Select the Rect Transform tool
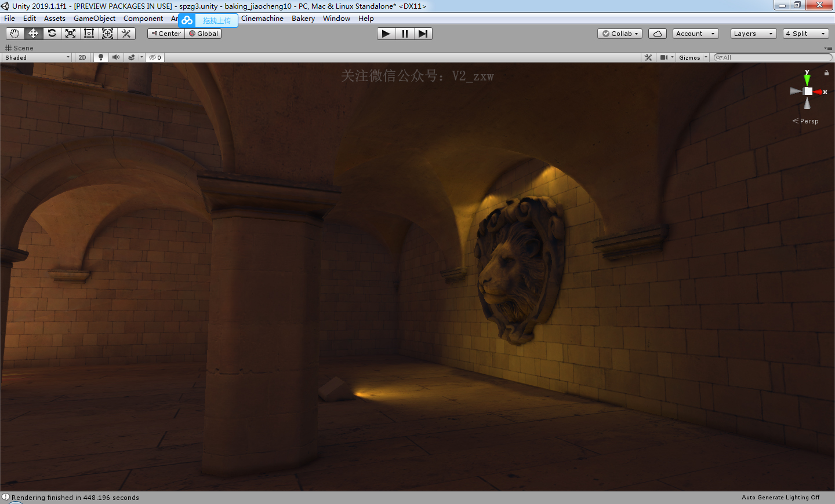Image resolution: width=835 pixels, height=504 pixels. [x=89, y=34]
